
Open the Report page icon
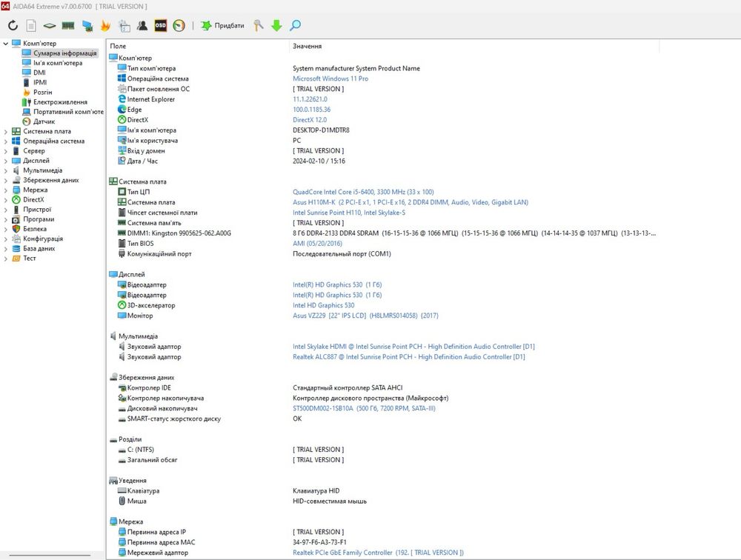tap(31, 25)
